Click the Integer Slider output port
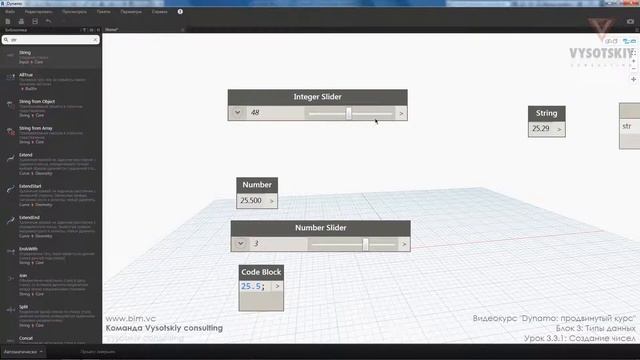This screenshot has width=640, height=360. pyautogui.click(x=402, y=113)
